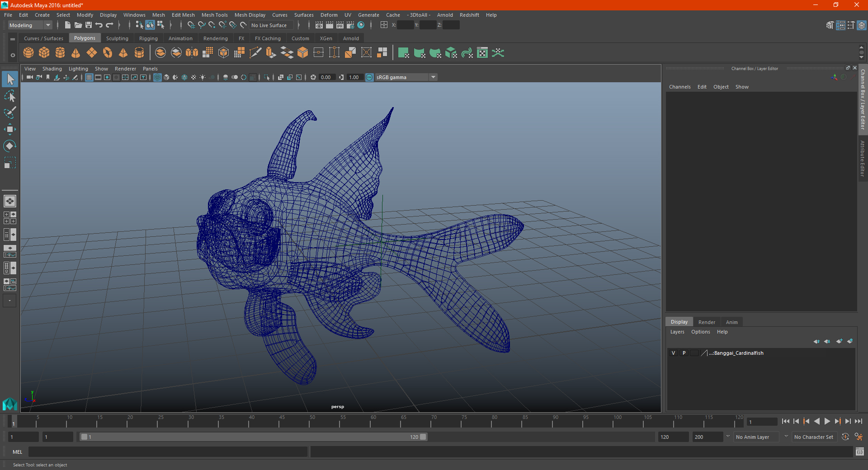Toggle visibility V of Banggai_Cardinalfish layer
Image resolution: width=868 pixels, height=470 pixels.
point(673,353)
